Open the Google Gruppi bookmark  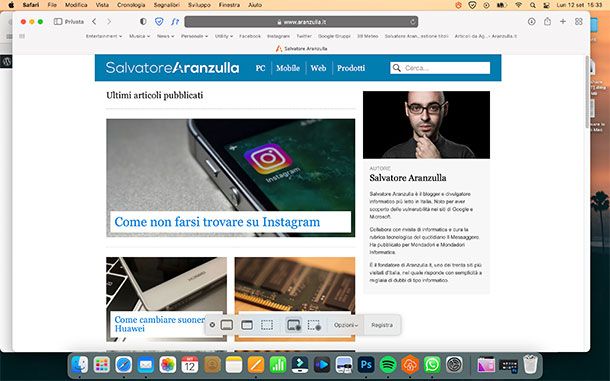pyautogui.click(x=334, y=36)
